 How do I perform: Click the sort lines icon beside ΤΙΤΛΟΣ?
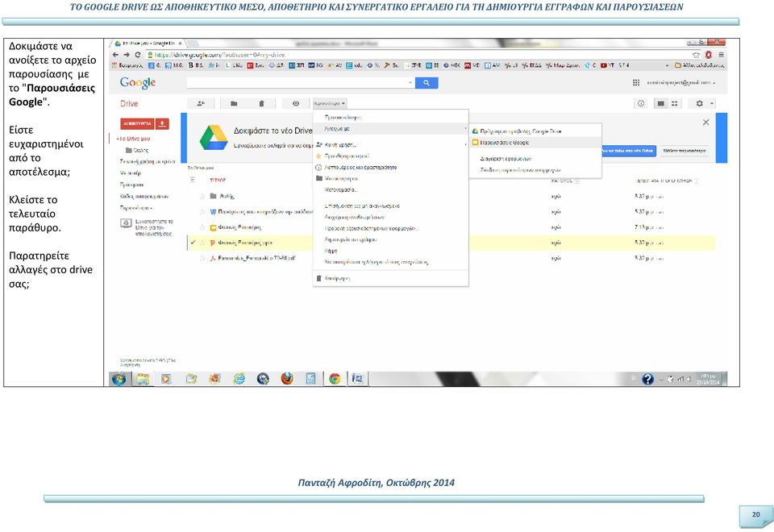pyautogui.click(x=192, y=180)
